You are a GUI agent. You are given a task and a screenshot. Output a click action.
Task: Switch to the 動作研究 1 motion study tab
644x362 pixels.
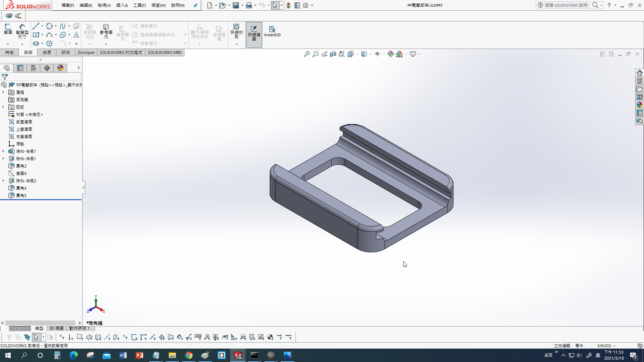(x=79, y=328)
